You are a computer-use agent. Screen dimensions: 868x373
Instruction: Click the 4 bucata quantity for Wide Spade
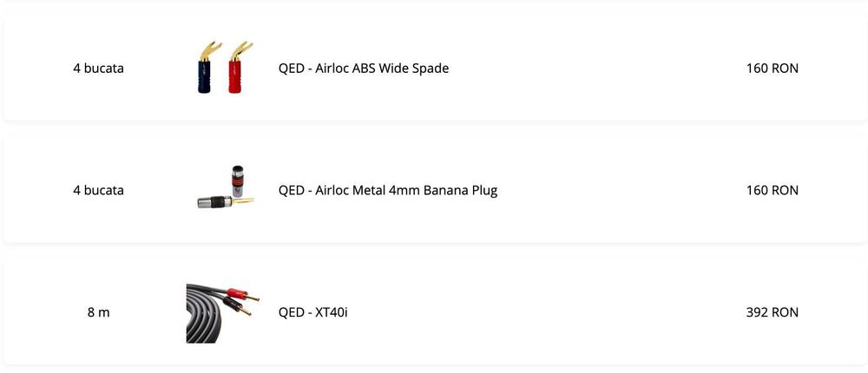tap(98, 68)
